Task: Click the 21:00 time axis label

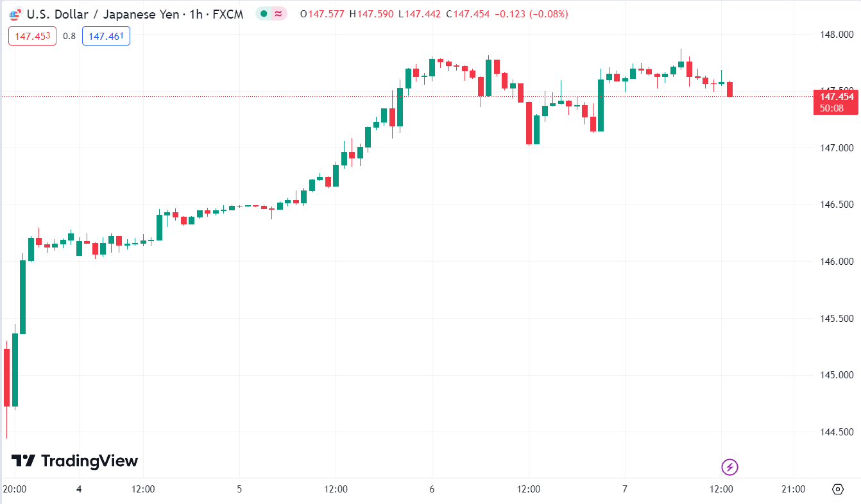Action: [793, 489]
